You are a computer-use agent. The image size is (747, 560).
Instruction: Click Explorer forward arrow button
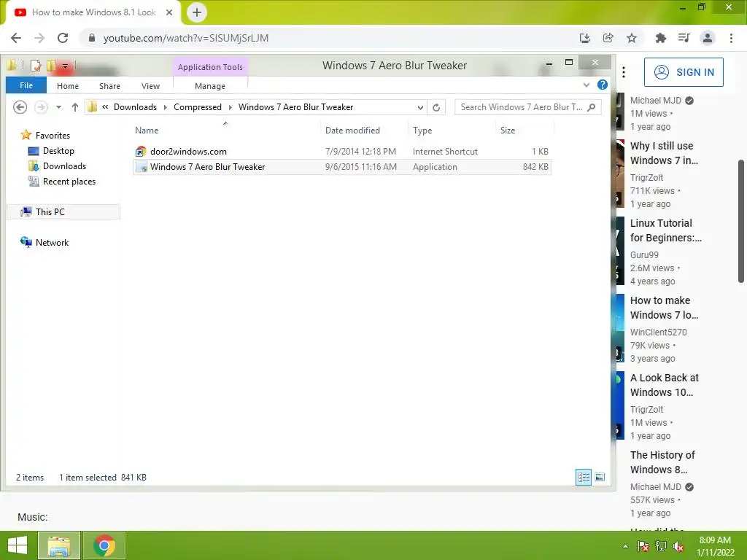point(42,107)
